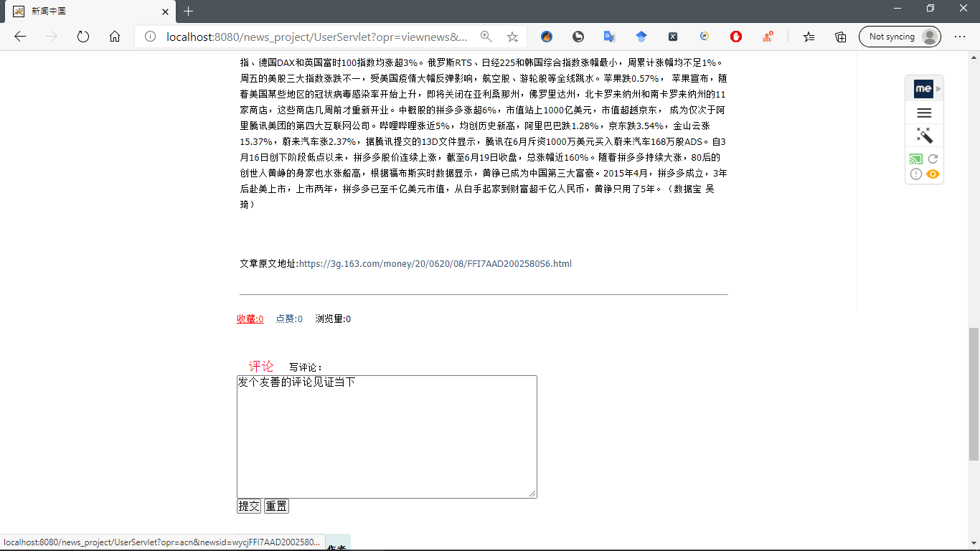The width and height of the screenshot is (980, 551).
Task: Open a new browser tab
Action: [x=188, y=11]
